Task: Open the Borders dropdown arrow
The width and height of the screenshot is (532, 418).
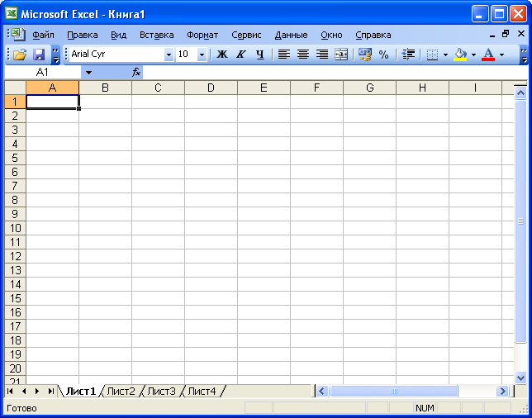Action: tap(445, 55)
